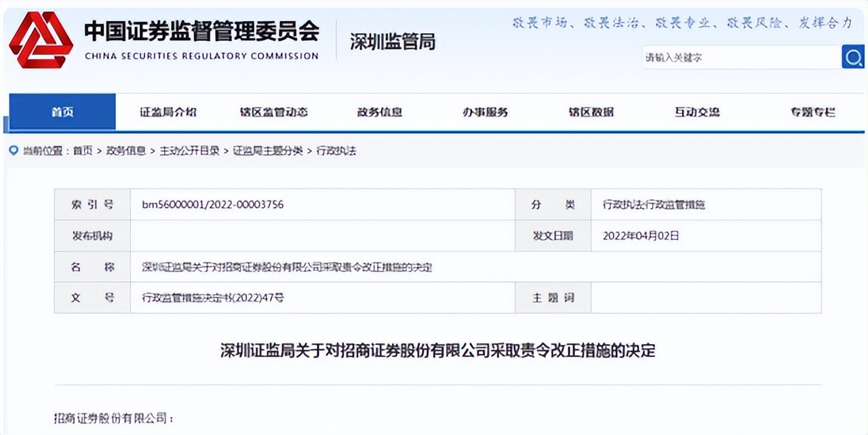The width and height of the screenshot is (868, 435).
Task: Click the 分类 label cell
Action: click(x=553, y=205)
